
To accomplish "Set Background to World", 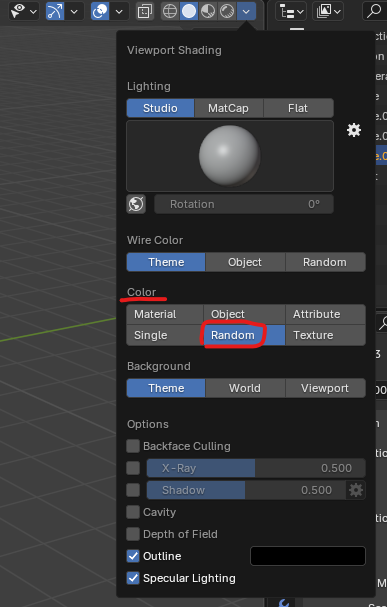I will point(245,388).
